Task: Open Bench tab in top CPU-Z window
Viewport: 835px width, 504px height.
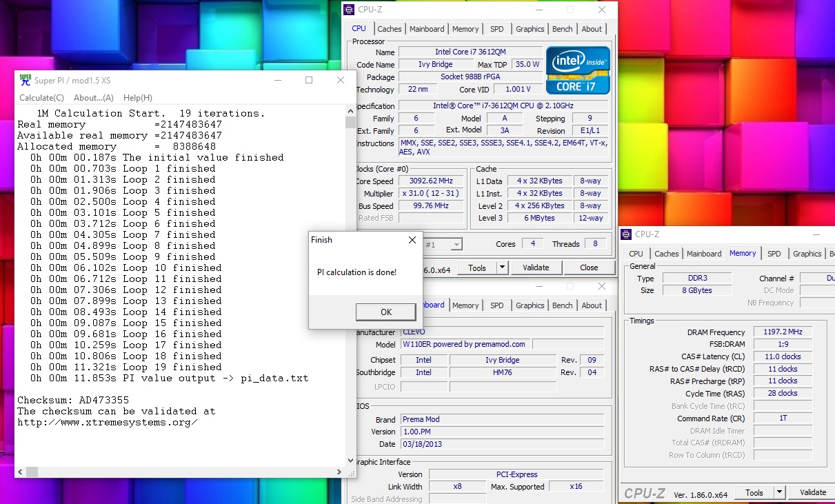Action: click(x=563, y=29)
